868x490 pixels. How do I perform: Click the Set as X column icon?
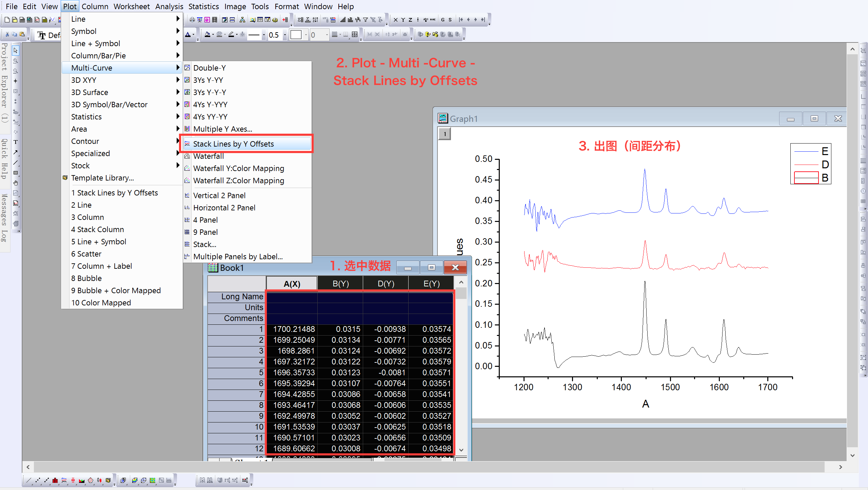[395, 20]
